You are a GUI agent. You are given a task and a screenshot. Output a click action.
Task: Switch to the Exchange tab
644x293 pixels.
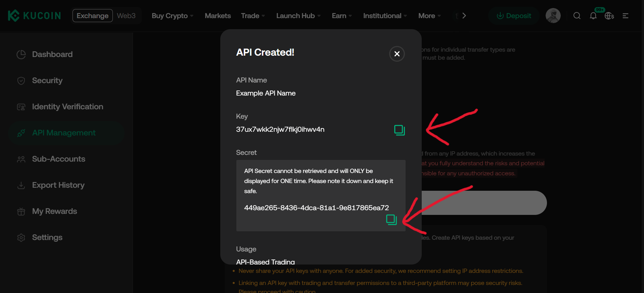pos(93,16)
